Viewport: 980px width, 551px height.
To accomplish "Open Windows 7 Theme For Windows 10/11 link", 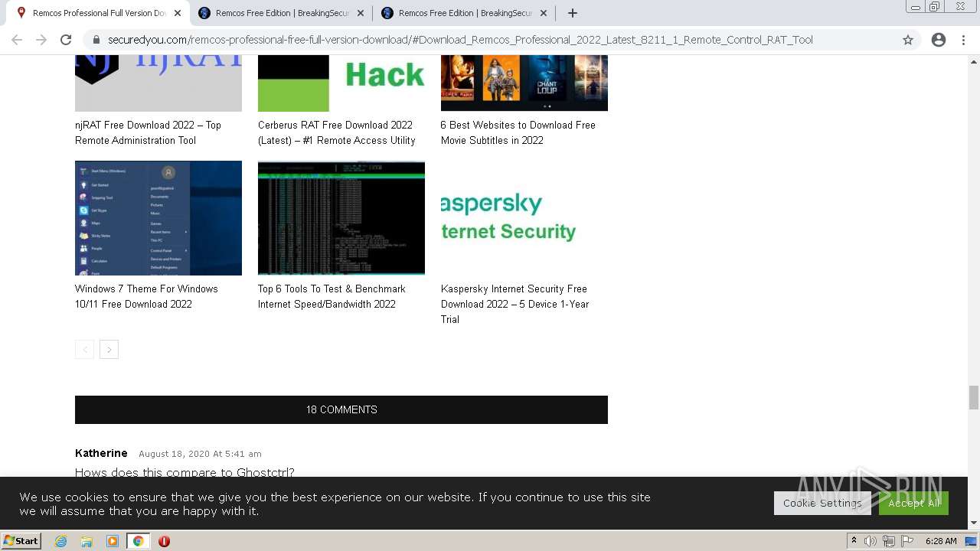I will (x=146, y=296).
